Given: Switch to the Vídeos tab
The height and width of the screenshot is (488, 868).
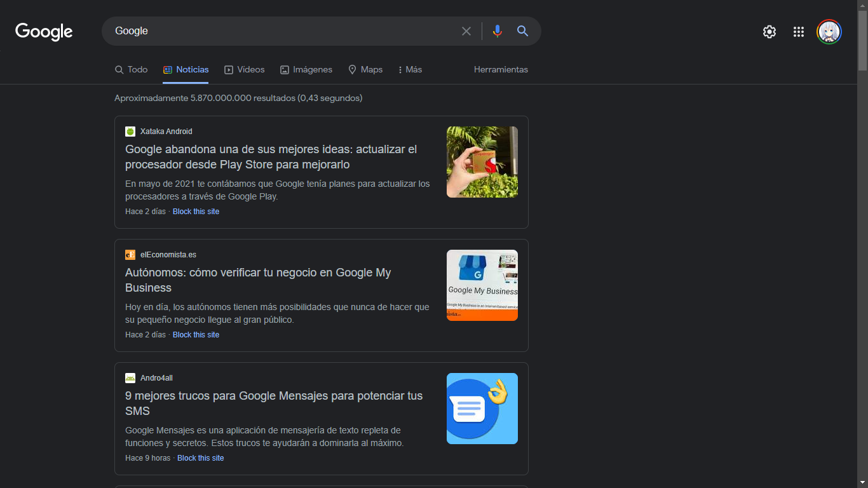Looking at the screenshot, I should (x=245, y=70).
